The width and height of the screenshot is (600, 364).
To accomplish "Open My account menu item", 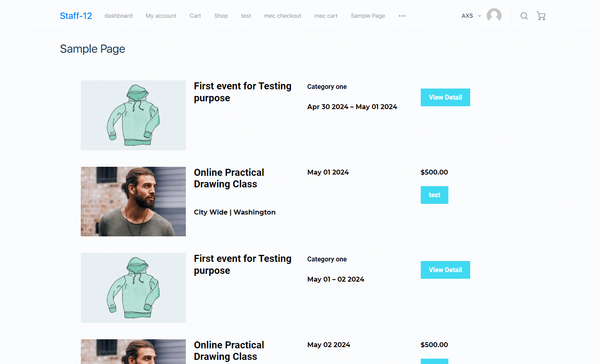I will pyautogui.click(x=161, y=16).
